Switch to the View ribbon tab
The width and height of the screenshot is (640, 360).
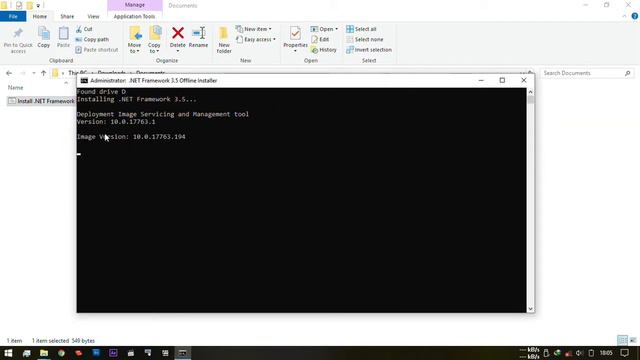(93, 16)
